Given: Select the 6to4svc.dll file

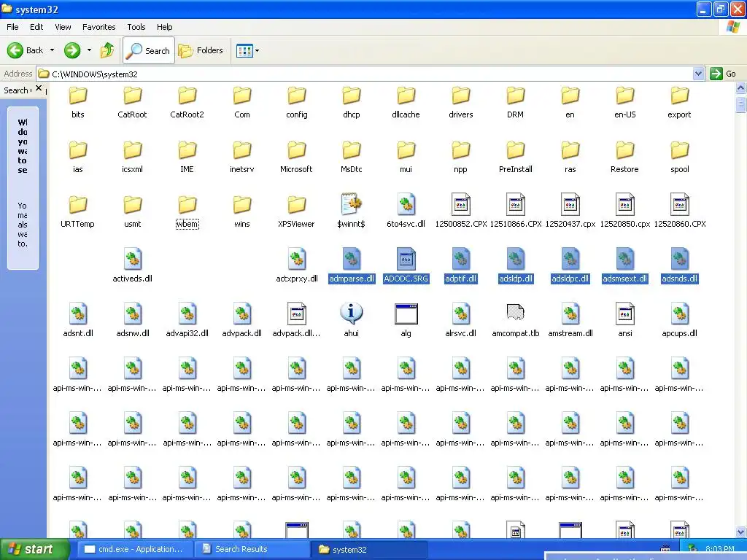Looking at the screenshot, I should point(406,211).
